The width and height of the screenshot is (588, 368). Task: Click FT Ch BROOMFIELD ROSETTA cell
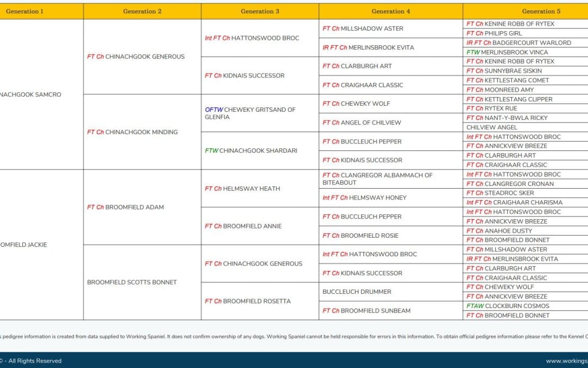[248, 301]
